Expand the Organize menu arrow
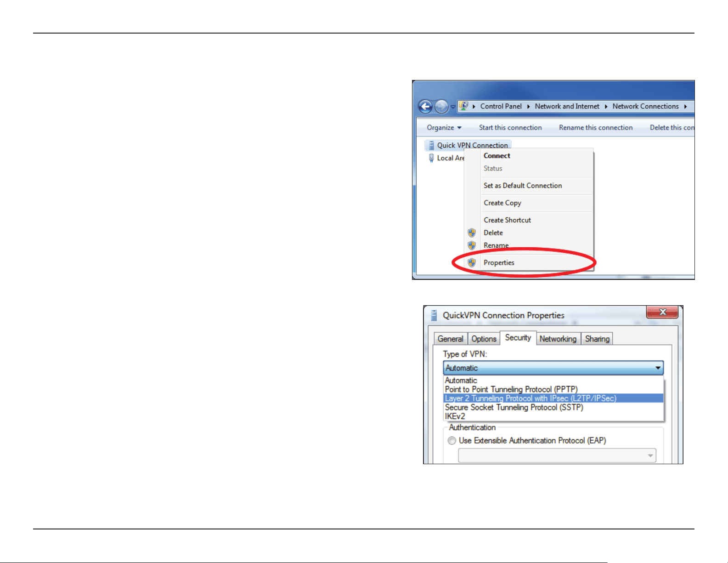Viewport: 728px width, 563px height. coord(459,128)
